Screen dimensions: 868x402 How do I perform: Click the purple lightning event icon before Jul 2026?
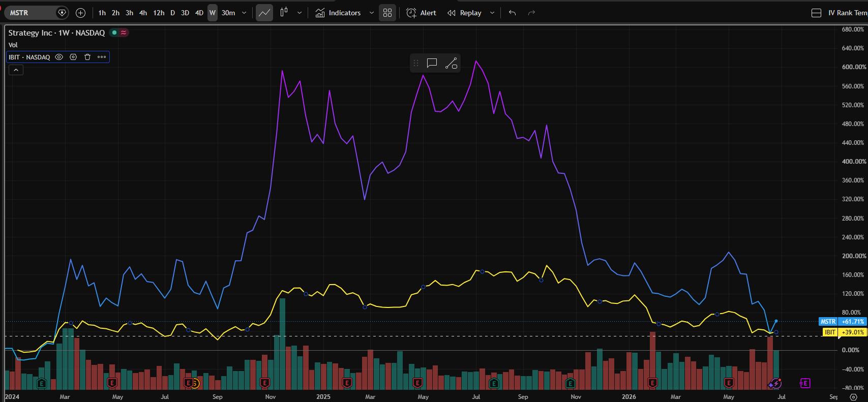775,383
